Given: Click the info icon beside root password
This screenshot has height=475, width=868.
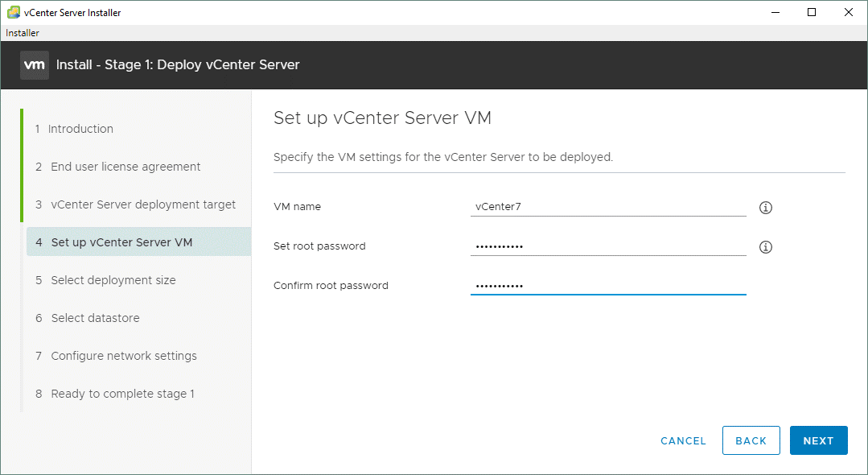Looking at the screenshot, I should 765,247.
